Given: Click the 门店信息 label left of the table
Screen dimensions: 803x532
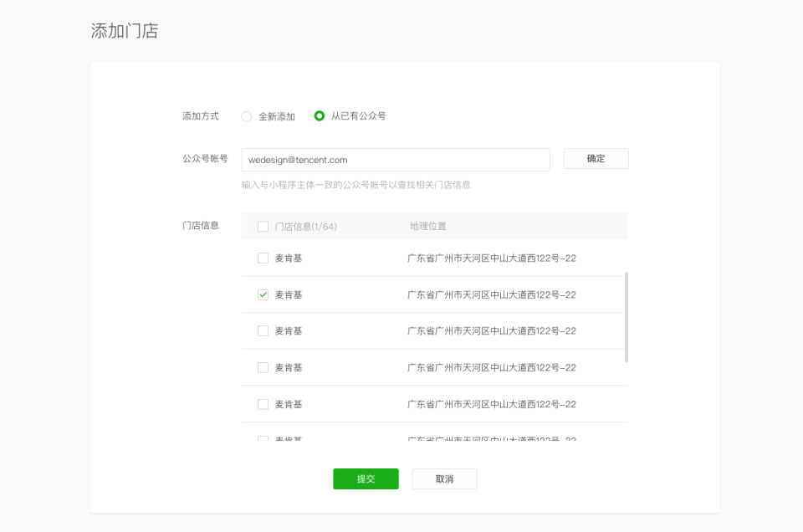Looking at the screenshot, I should tap(200, 225).
